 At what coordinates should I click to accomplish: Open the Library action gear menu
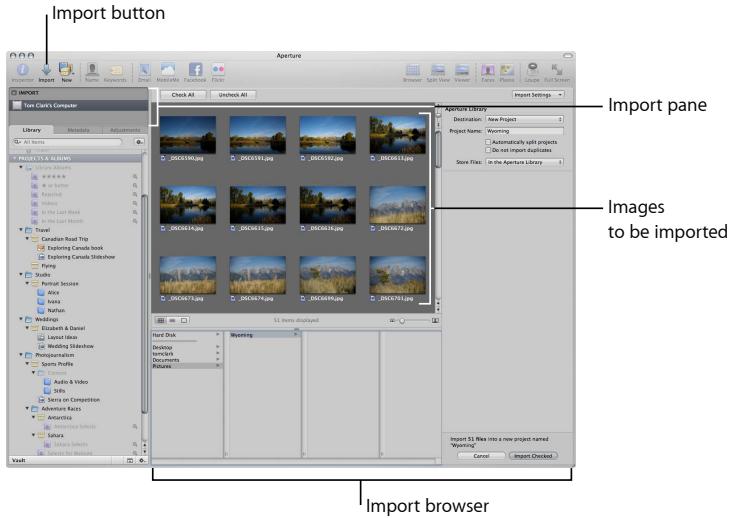point(139,142)
